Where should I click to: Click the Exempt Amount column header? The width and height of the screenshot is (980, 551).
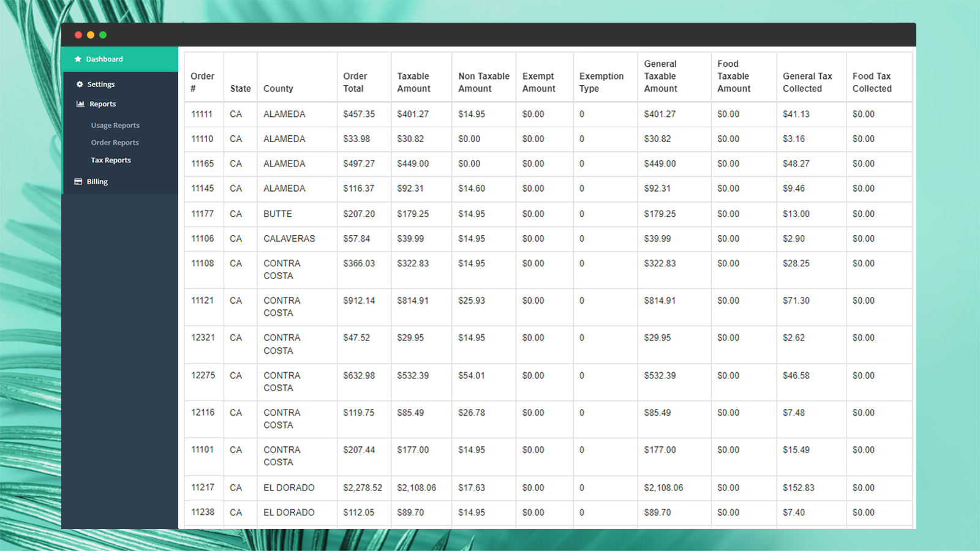coord(538,82)
